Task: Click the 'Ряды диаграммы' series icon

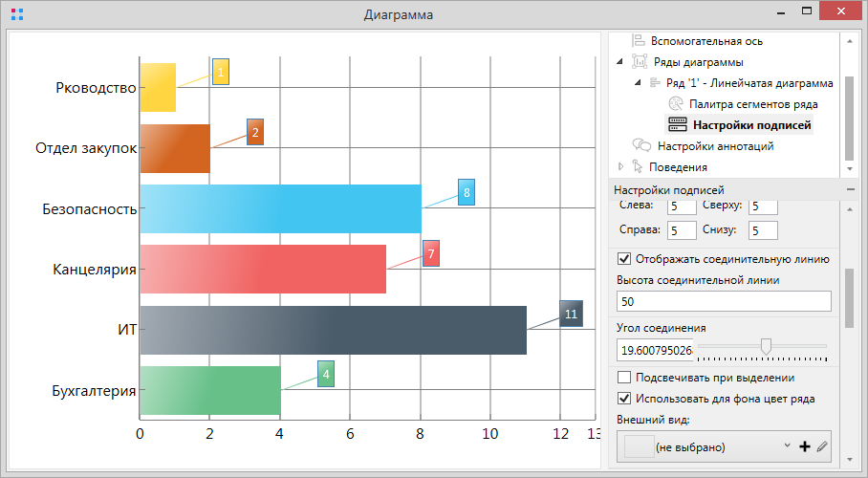Action: pyautogui.click(x=639, y=62)
